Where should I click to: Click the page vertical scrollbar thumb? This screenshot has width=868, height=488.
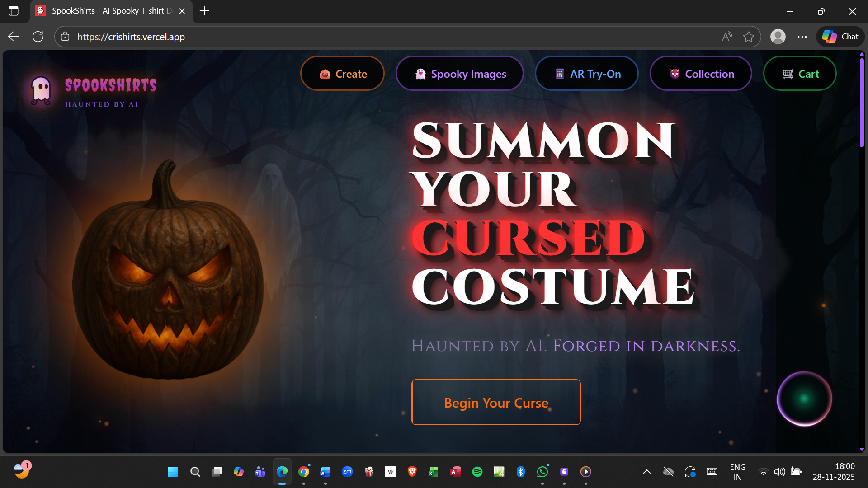point(862,102)
